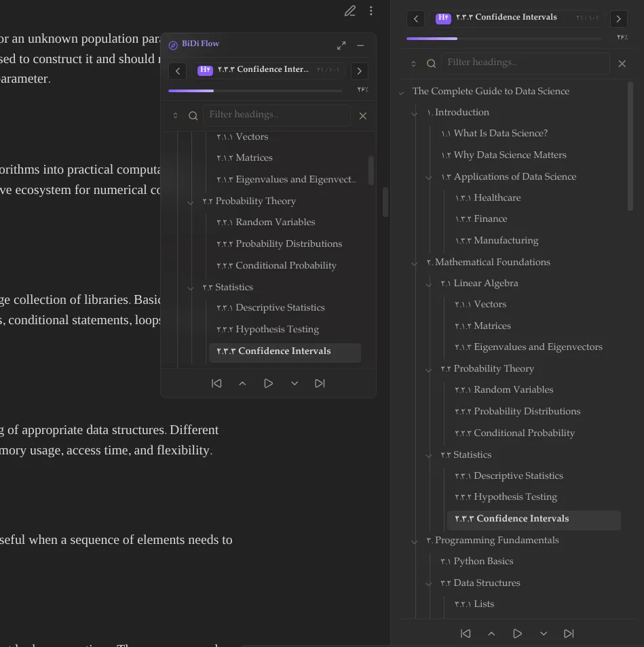Jump to Manufacturing heading in sidebar
Screen dimensions: 644x647
(497, 241)
